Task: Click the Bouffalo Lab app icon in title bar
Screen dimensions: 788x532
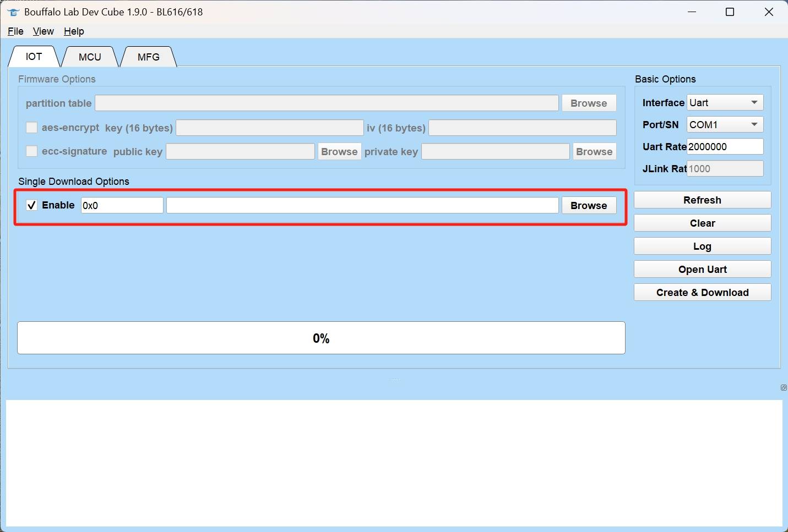Action: tap(13, 12)
